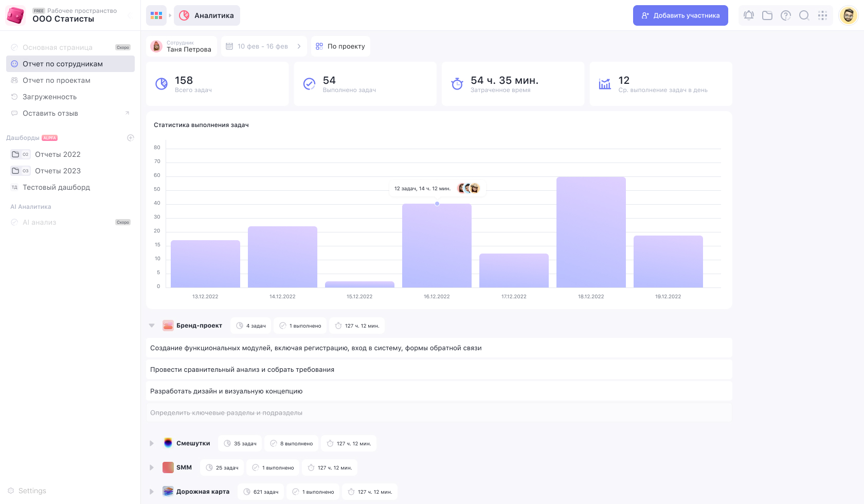The height and width of the screenshot is (504, 864).
Task: Click the Добавить участника button
Action: tap(680, 15)
